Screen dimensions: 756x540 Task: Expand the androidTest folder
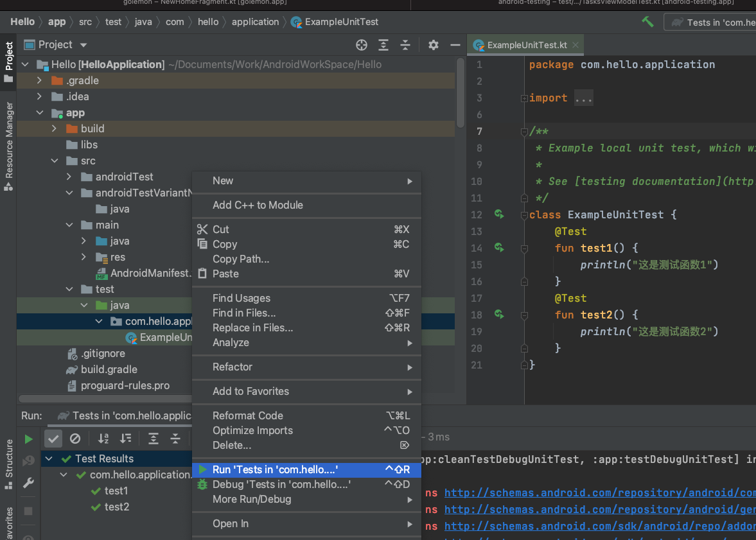pyautogui.click(x=69, y=177)
